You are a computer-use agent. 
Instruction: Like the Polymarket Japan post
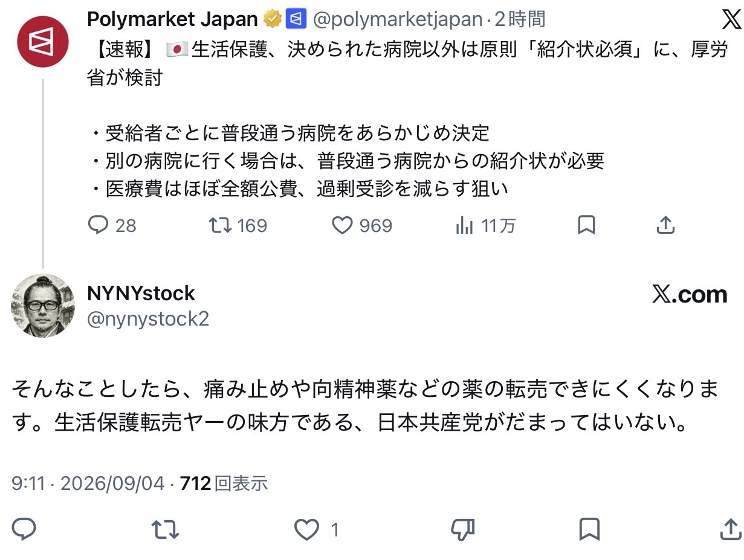[x=362, y=226]
